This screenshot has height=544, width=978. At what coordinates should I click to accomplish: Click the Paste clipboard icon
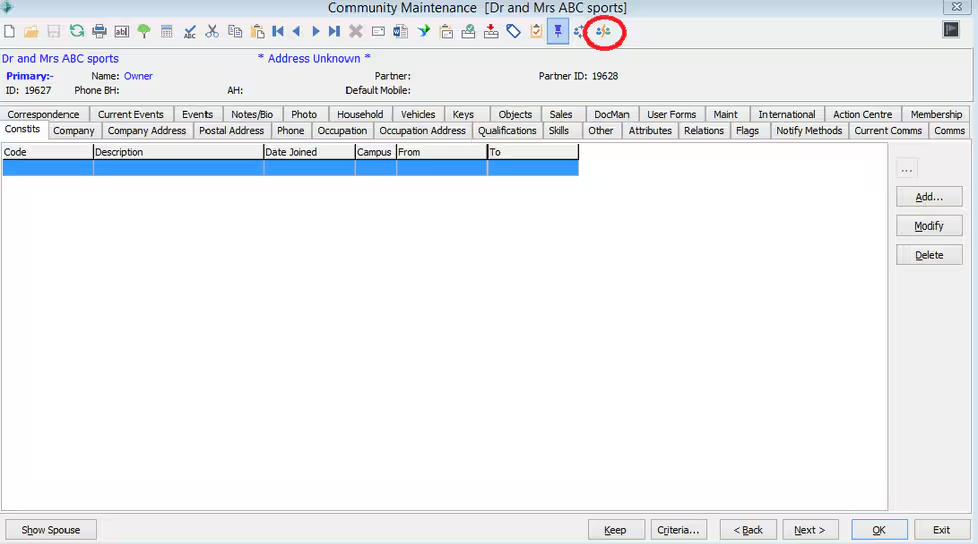coord(257,31)
